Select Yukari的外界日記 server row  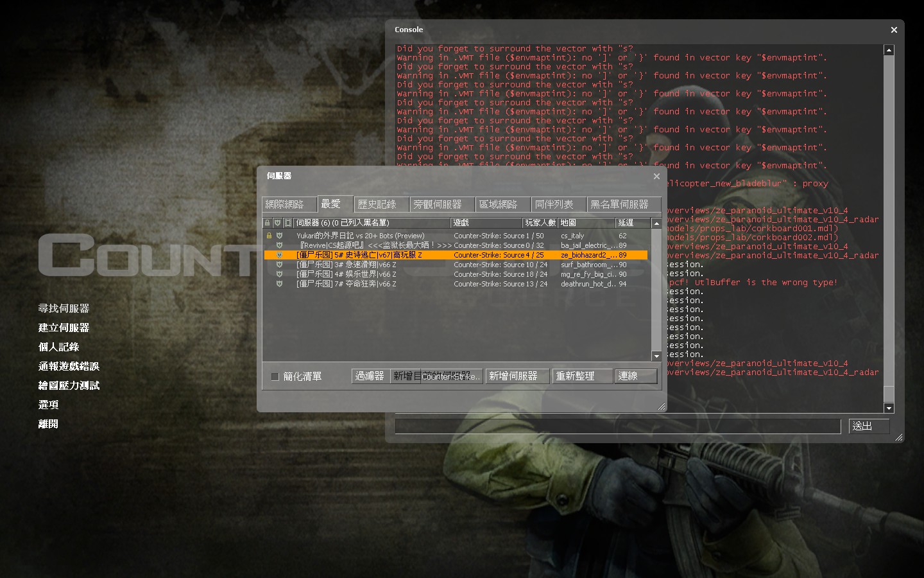tap(456, 236)
